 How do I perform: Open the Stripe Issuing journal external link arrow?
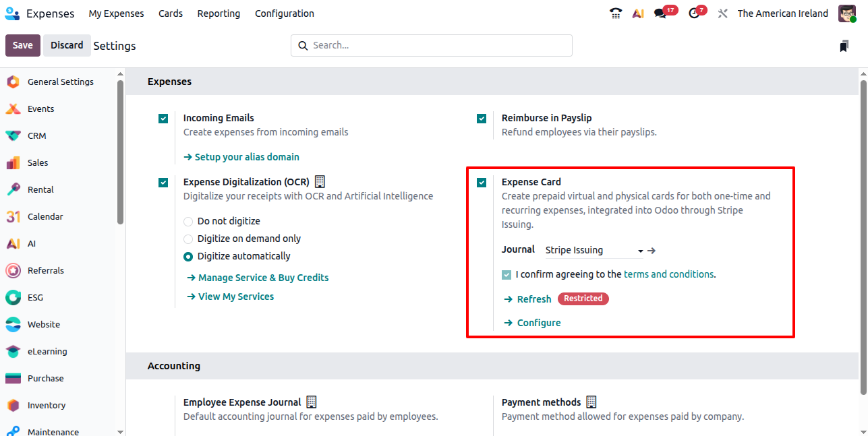coord(652,251)
